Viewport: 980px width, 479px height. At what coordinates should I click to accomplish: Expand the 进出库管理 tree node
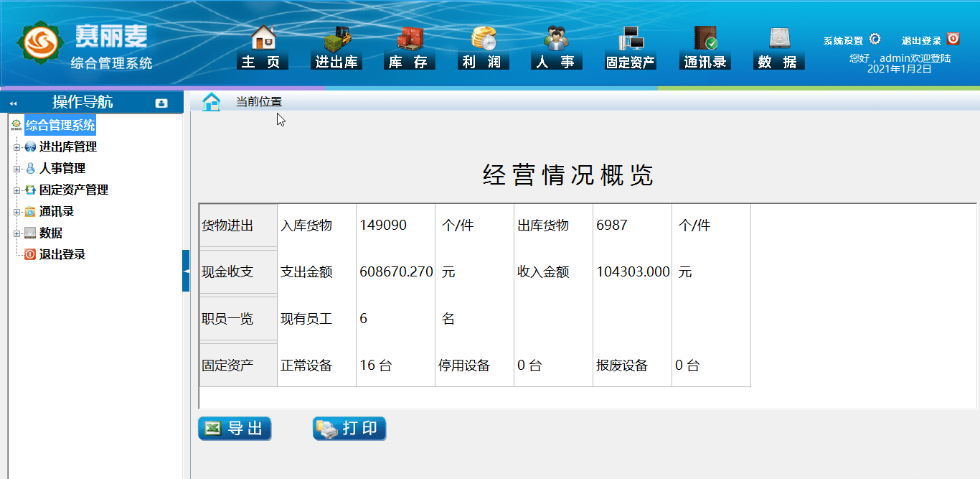pos(16,147)
